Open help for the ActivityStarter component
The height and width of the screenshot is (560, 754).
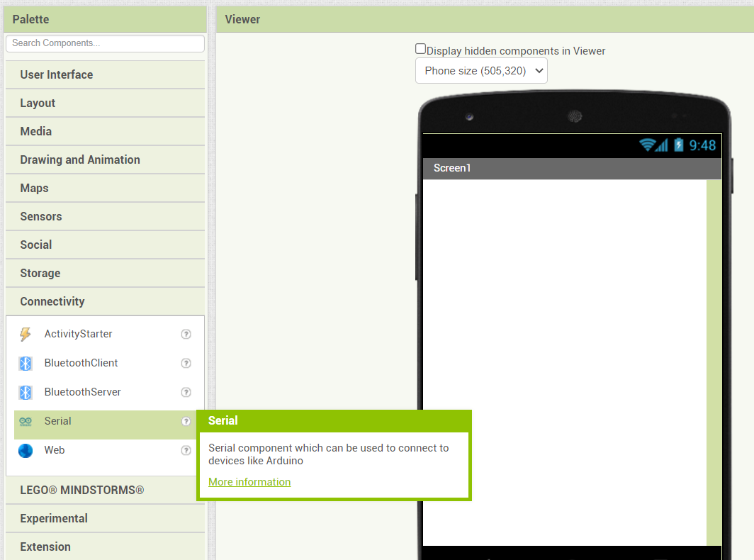tap(186, 334)
